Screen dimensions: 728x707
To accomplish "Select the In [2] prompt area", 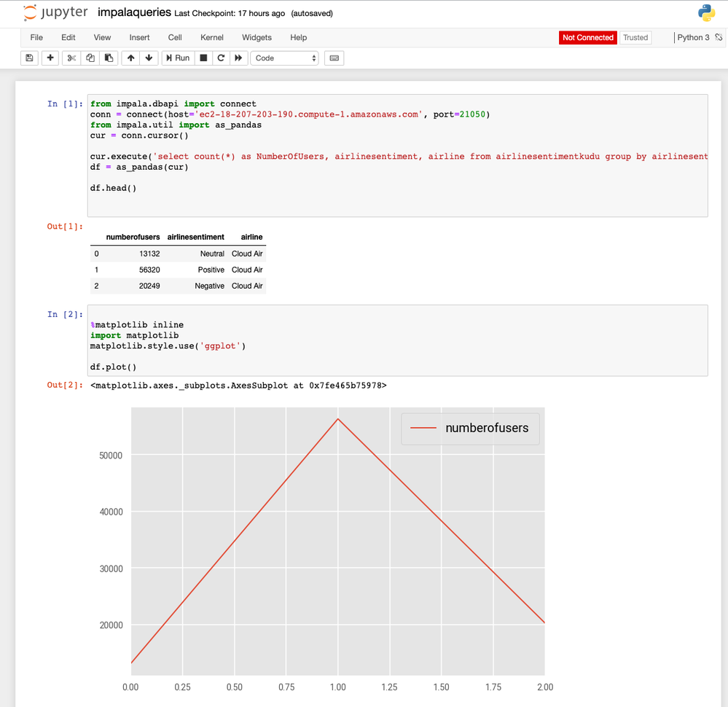I will click(65, 314).
